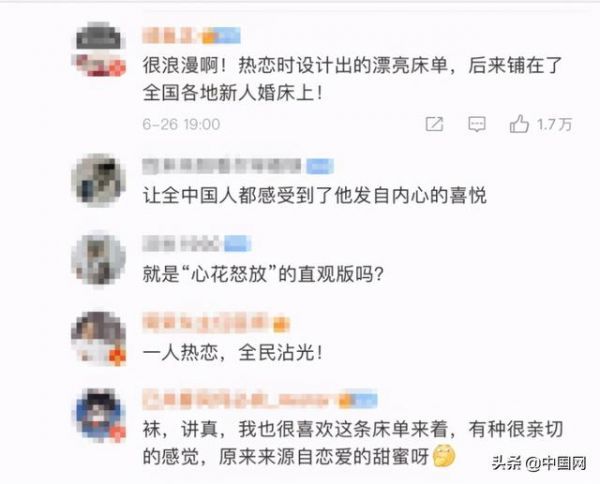Viewport: 600px width, 484px height.
Task: Click username above 一人热恋 comment
Action: [206, 323]
